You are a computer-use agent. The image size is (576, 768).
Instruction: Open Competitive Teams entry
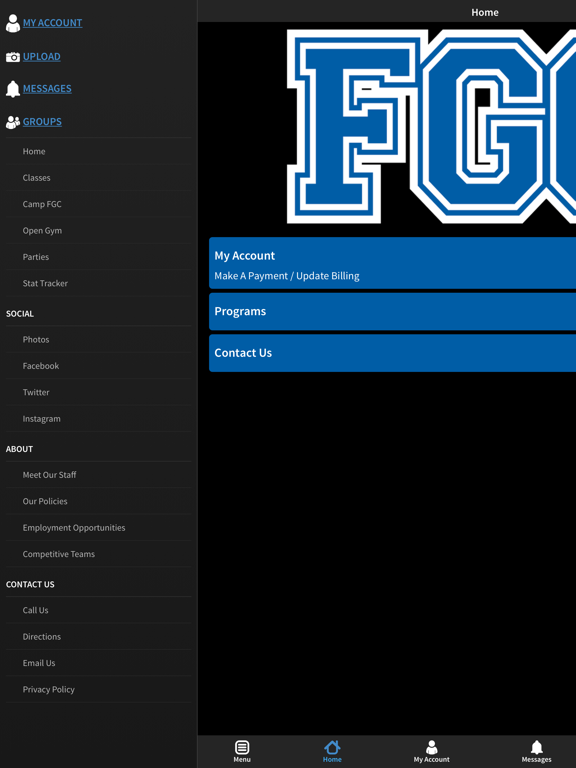point(98,554)
